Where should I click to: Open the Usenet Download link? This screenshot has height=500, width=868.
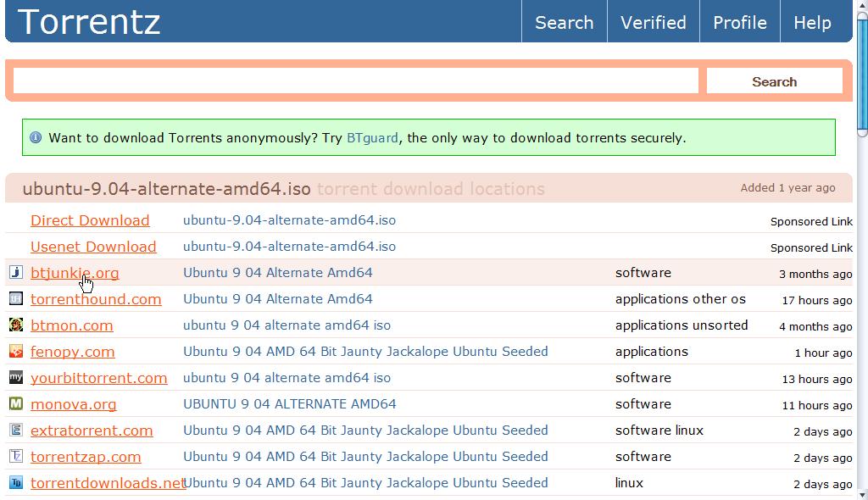tap(93, 247)
